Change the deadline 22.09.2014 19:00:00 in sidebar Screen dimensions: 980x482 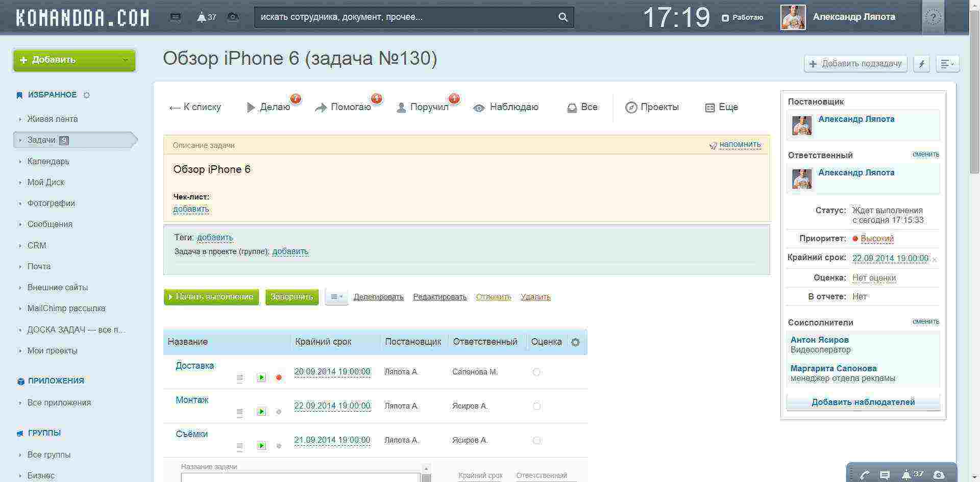890,259
